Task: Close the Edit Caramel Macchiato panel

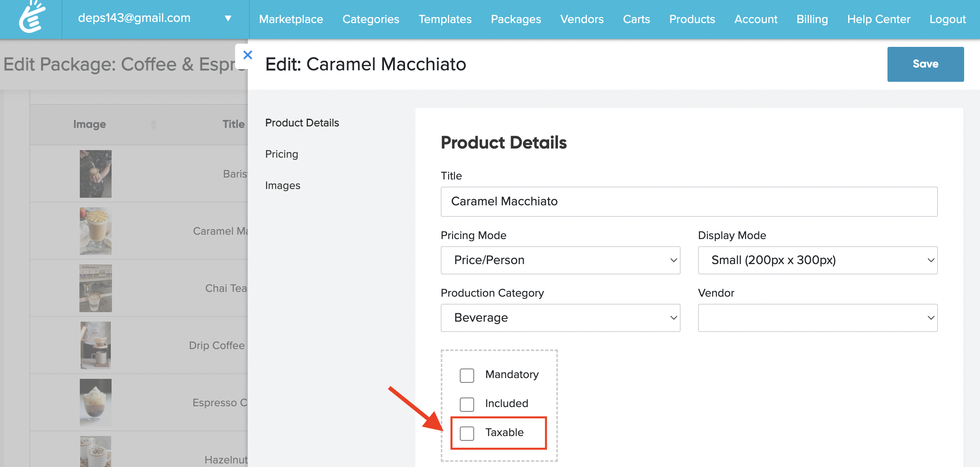Action: pos(247,55)
